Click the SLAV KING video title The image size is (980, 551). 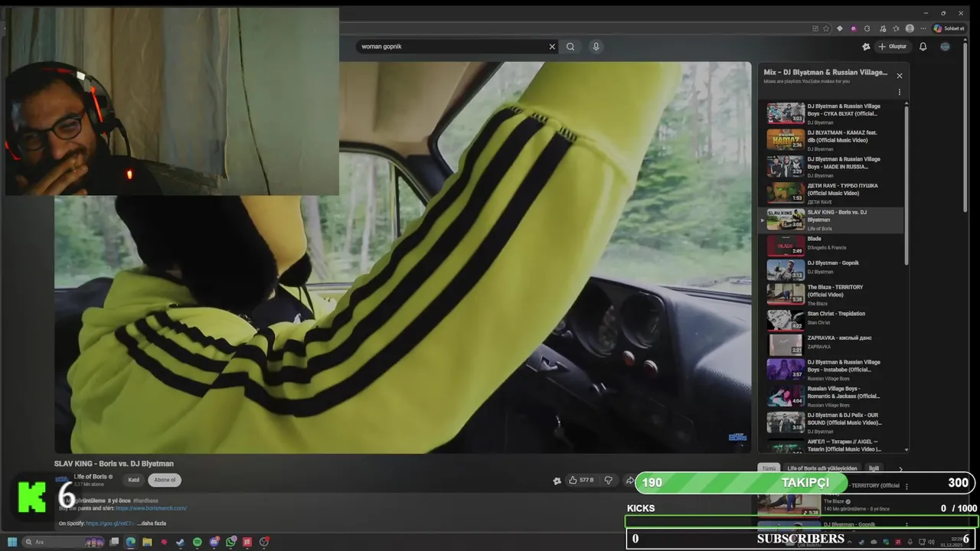point(114,464)
